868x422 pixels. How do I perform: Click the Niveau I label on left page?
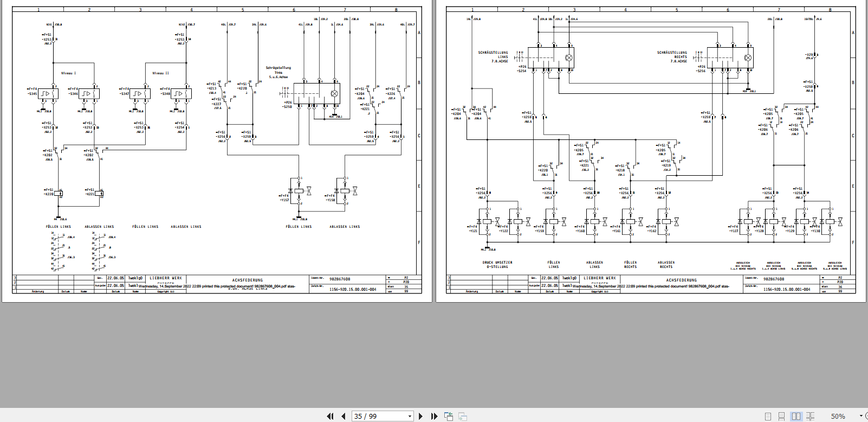pos(68,73)
